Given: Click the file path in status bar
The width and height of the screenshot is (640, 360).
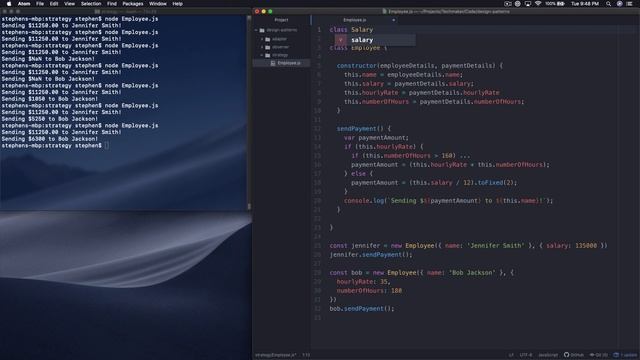Looking at the screenshot, I should [276, 355].
